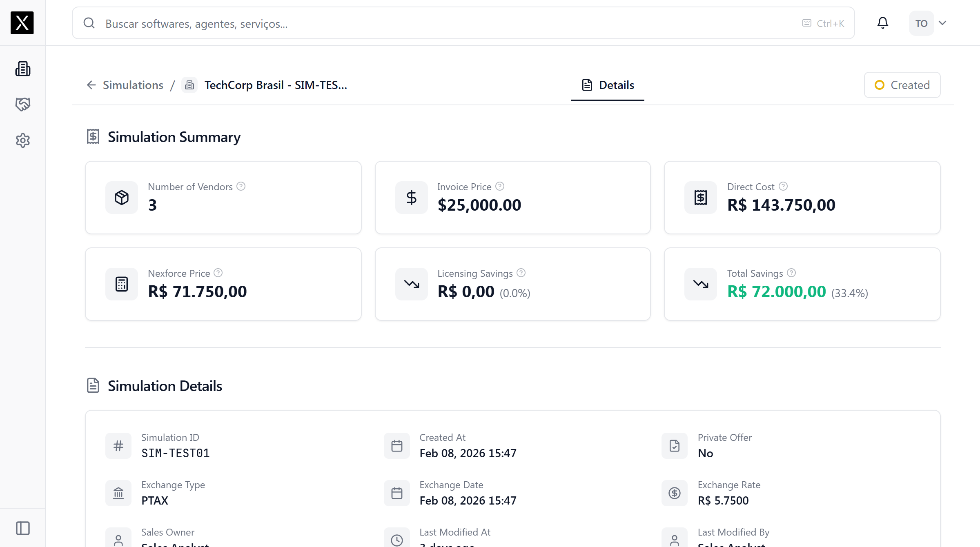The height and width of the screenshot is (547, 980).
Task: Click the Nexforce Price help icon
Action: (218, 273)
